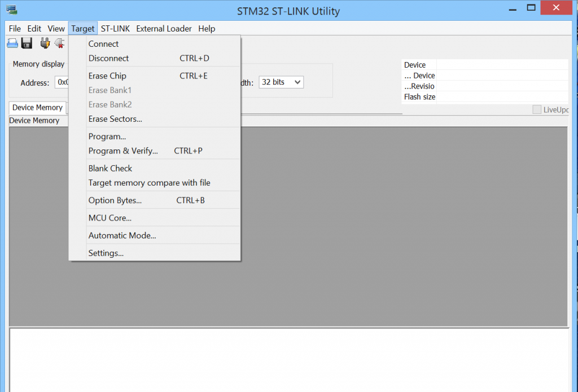Open Automatic Mode... menu entry
Viewport: 578px width, 392px height.
(x=155, y=236)
